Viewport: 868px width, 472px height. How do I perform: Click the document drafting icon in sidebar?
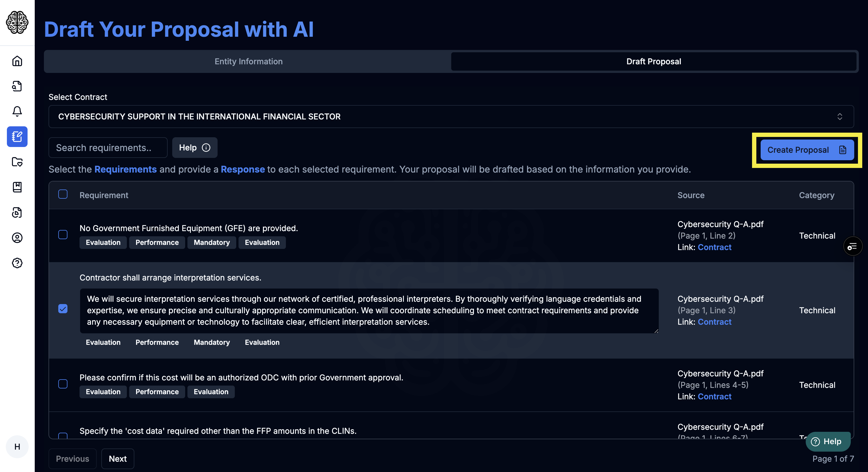[x=17, y=136]
